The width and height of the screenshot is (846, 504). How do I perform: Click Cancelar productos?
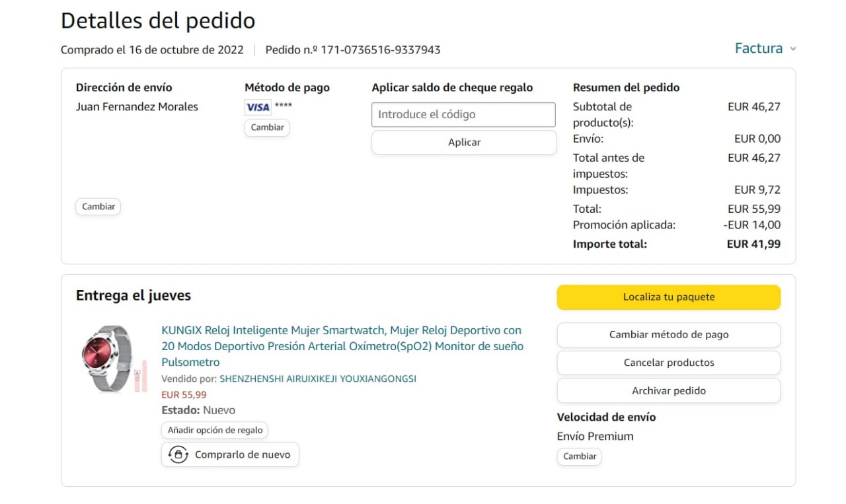(668, 363)
